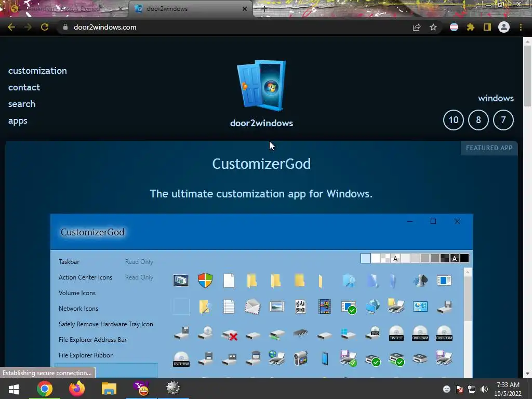
Task: Click the volume speaker tray icon
Action: pos(484,389)
